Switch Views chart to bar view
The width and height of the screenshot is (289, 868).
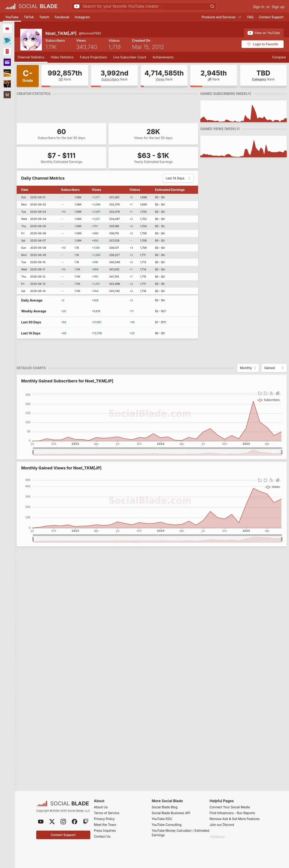[278, 480]
